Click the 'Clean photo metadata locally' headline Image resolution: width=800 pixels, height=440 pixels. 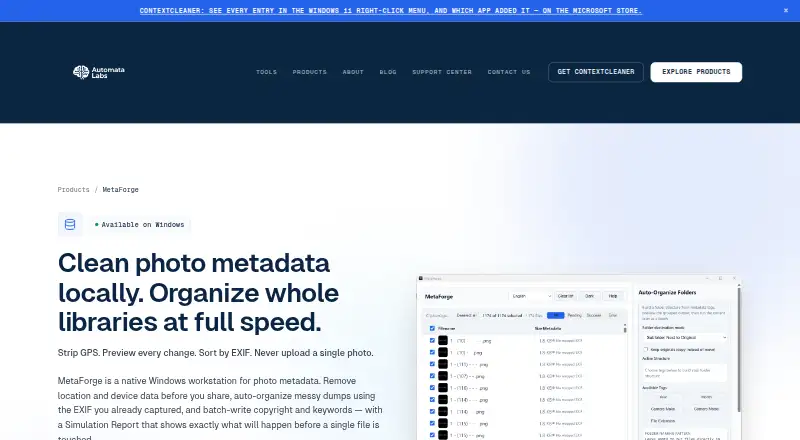coord(198,292)
